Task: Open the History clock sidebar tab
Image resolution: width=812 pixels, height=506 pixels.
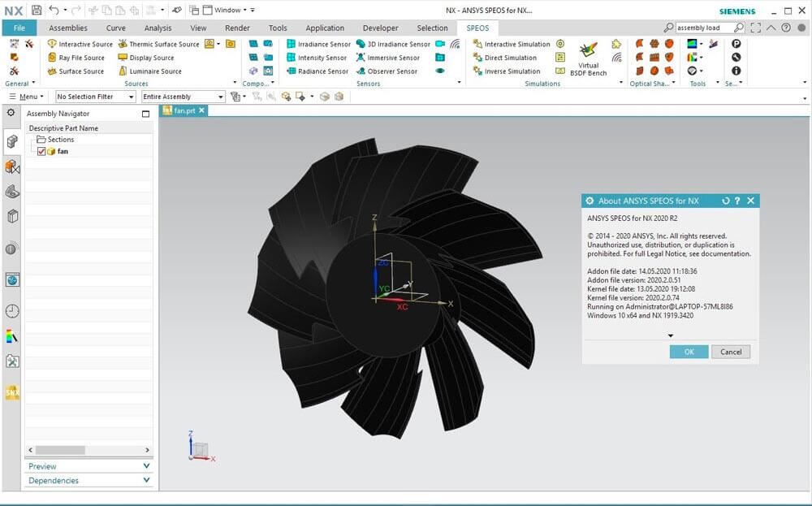Action: click(x=12, y=311)
